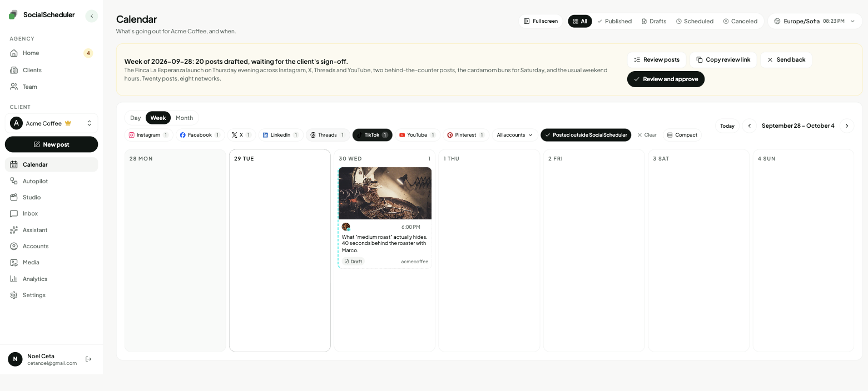The height and width of the screenshot is (391, 868).
Task: Toggle the TikTok network filter
Action: [x=373, y=135]
